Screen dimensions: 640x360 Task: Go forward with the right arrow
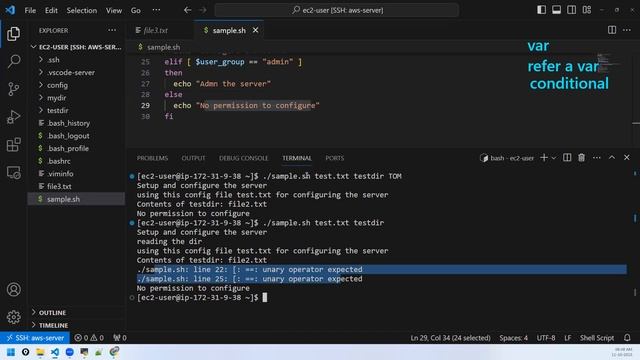point(203,10)
